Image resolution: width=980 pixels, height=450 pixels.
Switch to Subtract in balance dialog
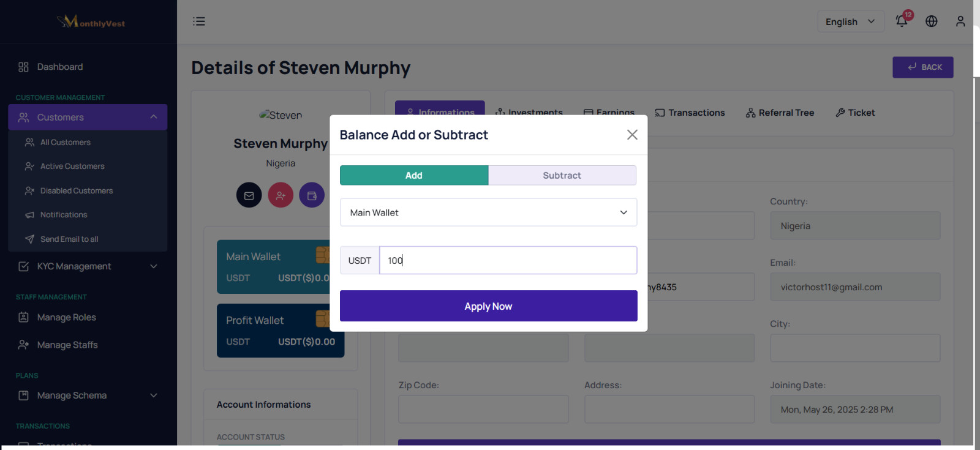coord(562,175)
